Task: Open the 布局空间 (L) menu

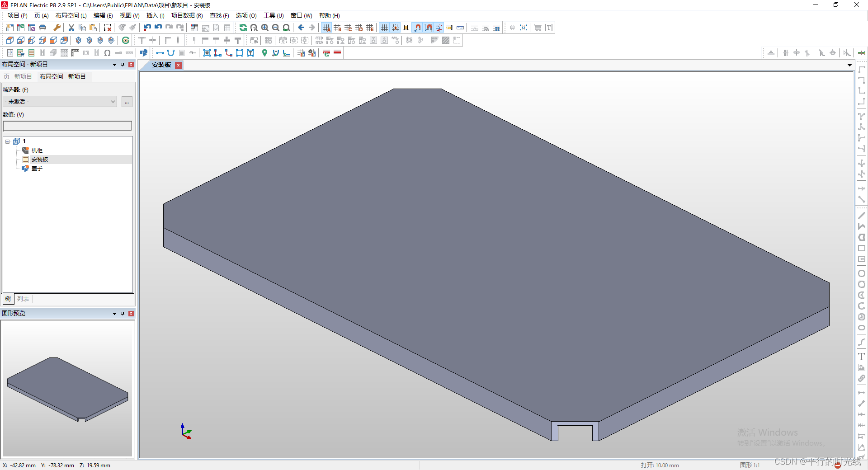Action: [71, 15]
